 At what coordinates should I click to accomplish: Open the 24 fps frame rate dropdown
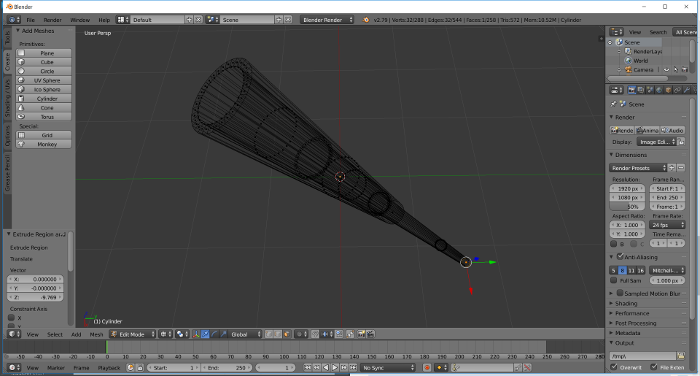coord(667,225)
